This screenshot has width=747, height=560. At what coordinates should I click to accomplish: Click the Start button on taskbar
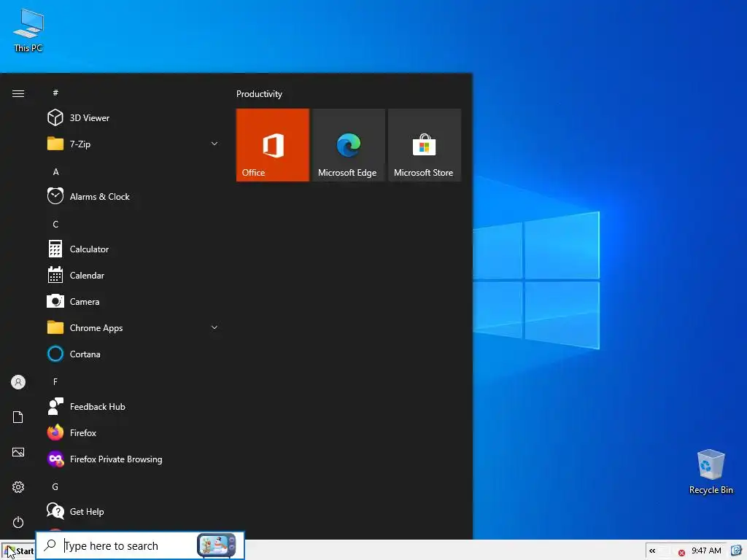click(18, 551)
